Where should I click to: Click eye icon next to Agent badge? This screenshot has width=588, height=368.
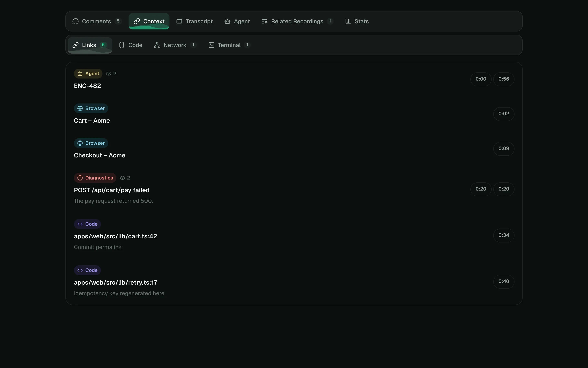click(x=109, y=74)
